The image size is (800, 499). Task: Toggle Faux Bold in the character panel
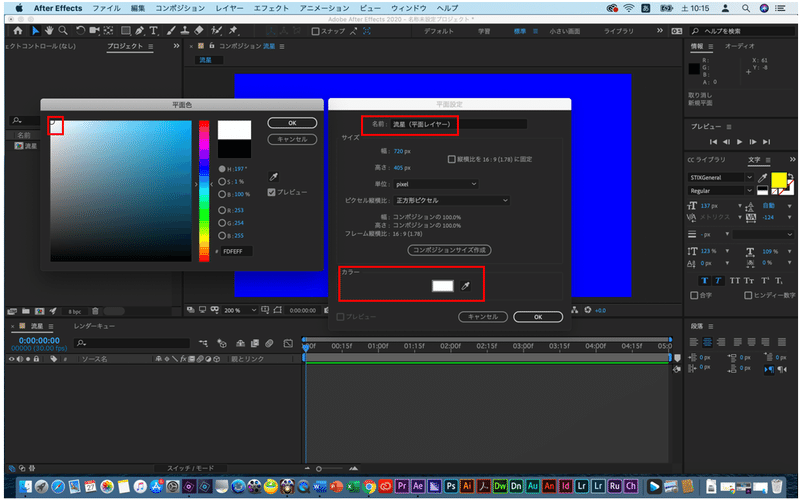pyautogui.click(x=705, y=281)
